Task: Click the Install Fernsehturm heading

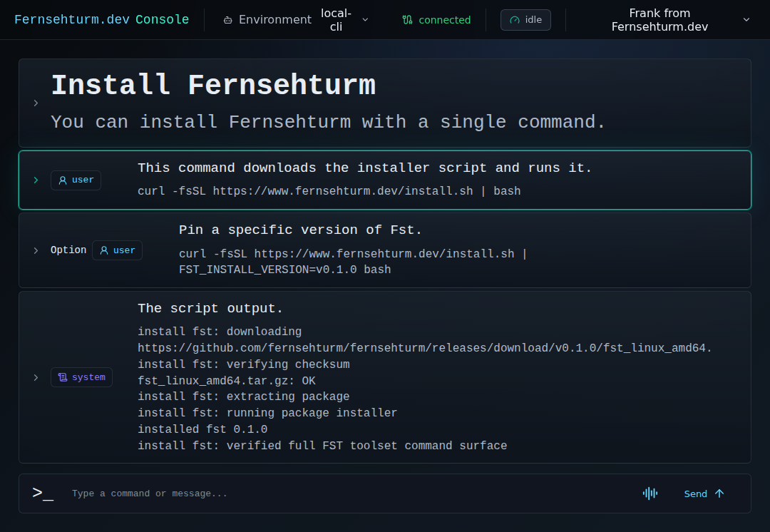Action: point(213,86)
